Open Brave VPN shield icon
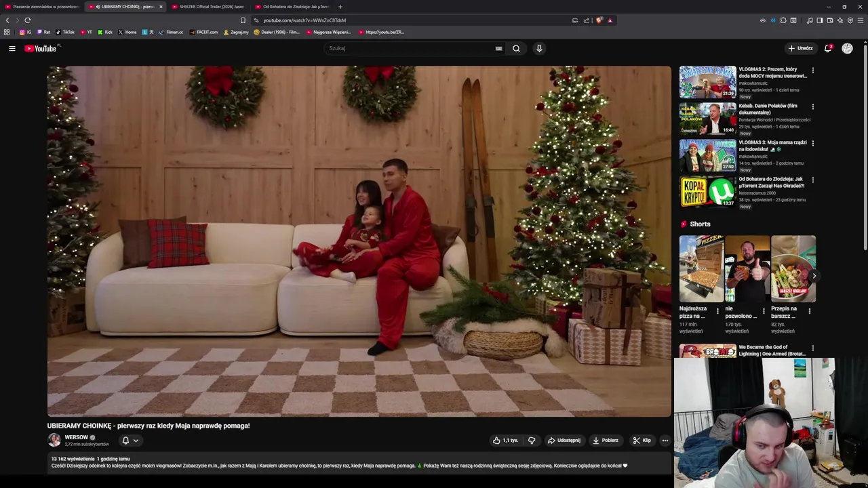 tap(850, 20)
